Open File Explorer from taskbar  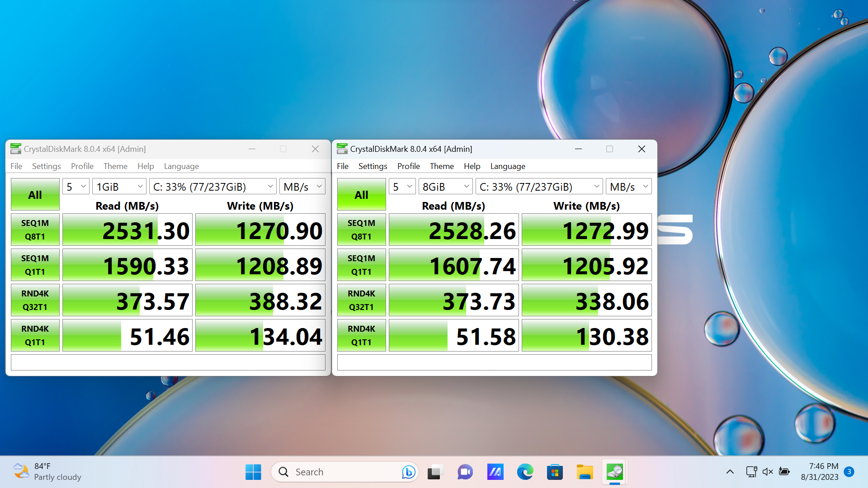tap(585, 472)
